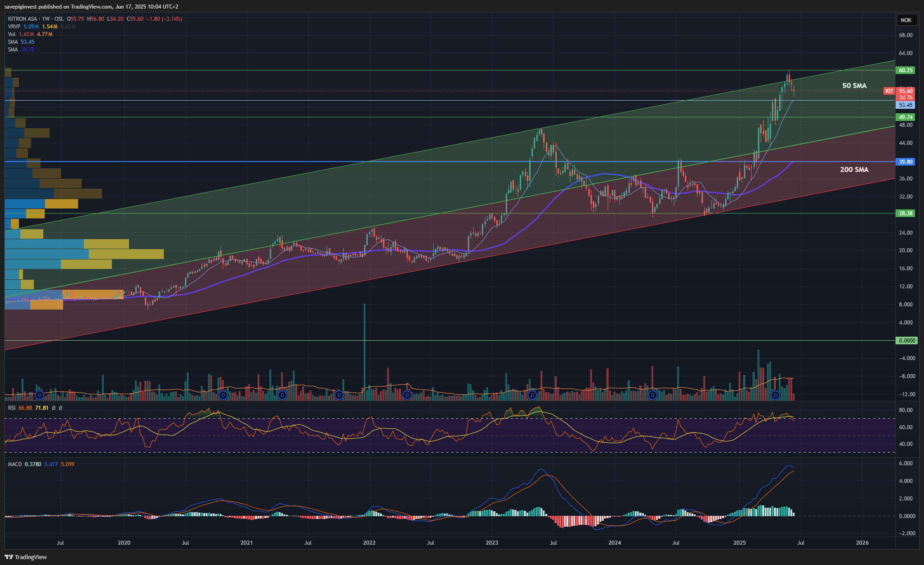Click the savepiginvest published header text
The height and width of the screenshot is (565, 924).
pos(91,7)
